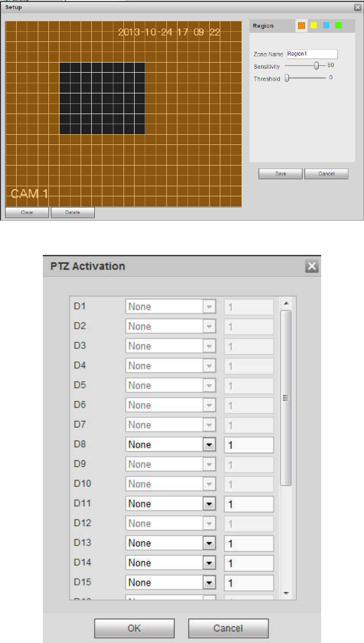Click the D13 preset number field
The height and width of the screenshot is (643, 364).
click(249, 543)
